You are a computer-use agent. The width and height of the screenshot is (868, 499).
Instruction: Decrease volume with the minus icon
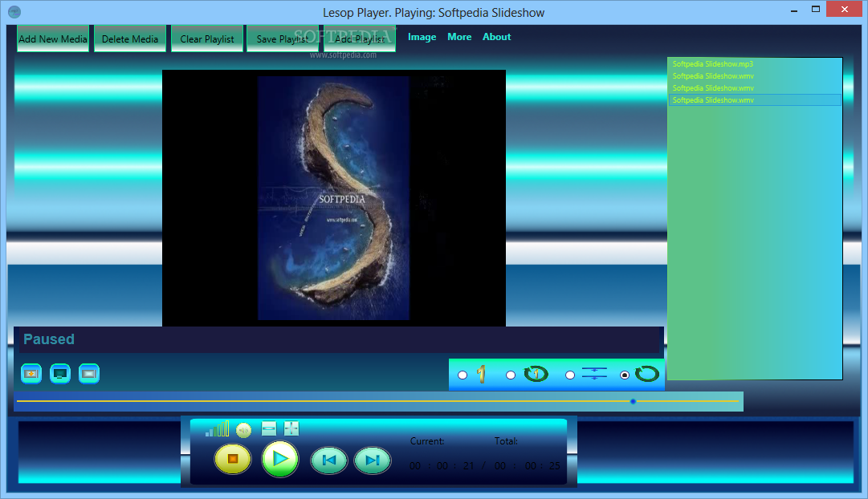[268, 428]
